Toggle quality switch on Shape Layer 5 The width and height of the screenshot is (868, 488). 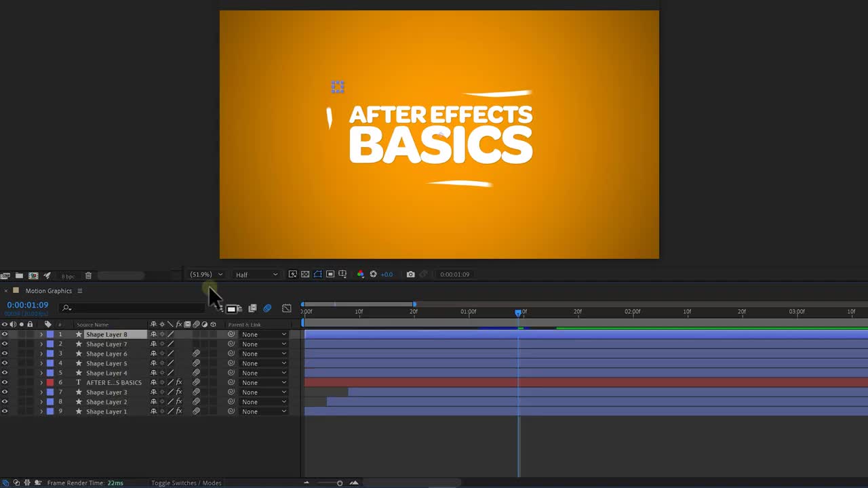(x=171, y=363)
